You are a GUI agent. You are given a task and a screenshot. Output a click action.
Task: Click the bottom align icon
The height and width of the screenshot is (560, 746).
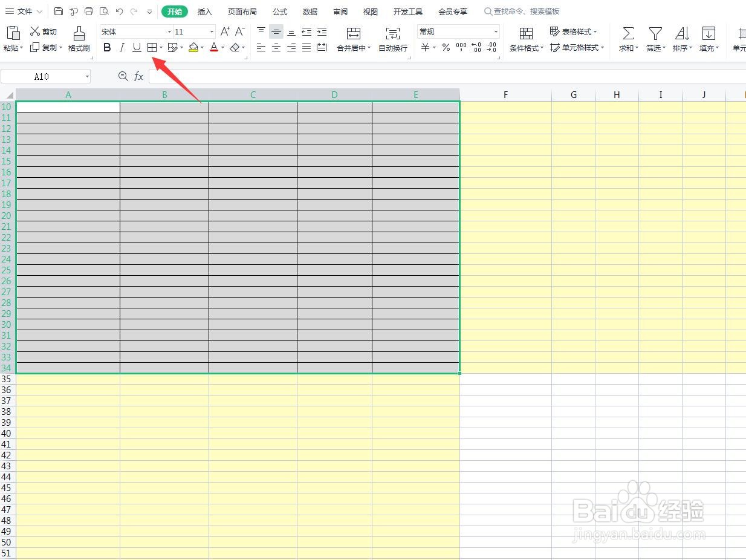click(291, 31)
